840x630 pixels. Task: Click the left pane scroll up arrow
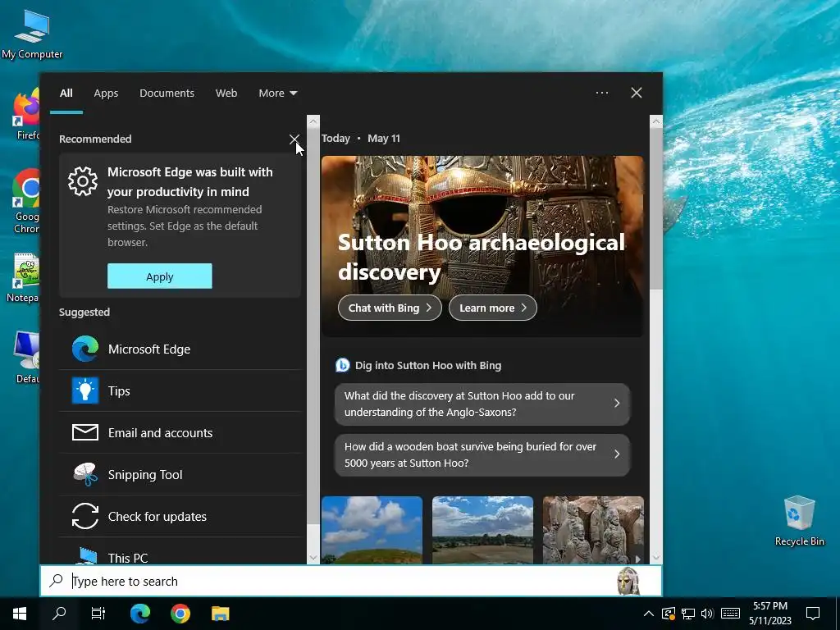pyautogui.click(x=313, y=121)
